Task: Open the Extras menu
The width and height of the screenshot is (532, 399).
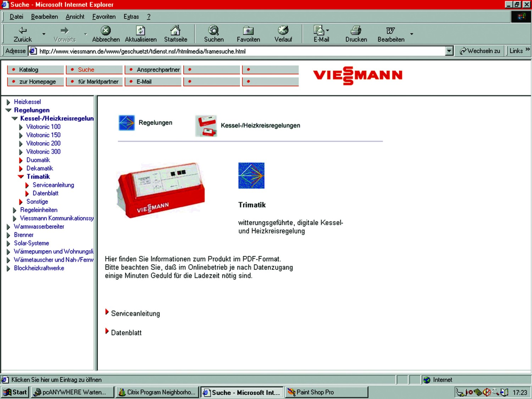Action: coord(131,17)
